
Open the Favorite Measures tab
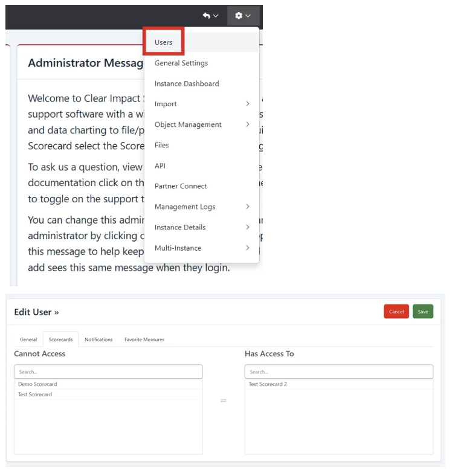pyautogui.click(x=144, y=339)
